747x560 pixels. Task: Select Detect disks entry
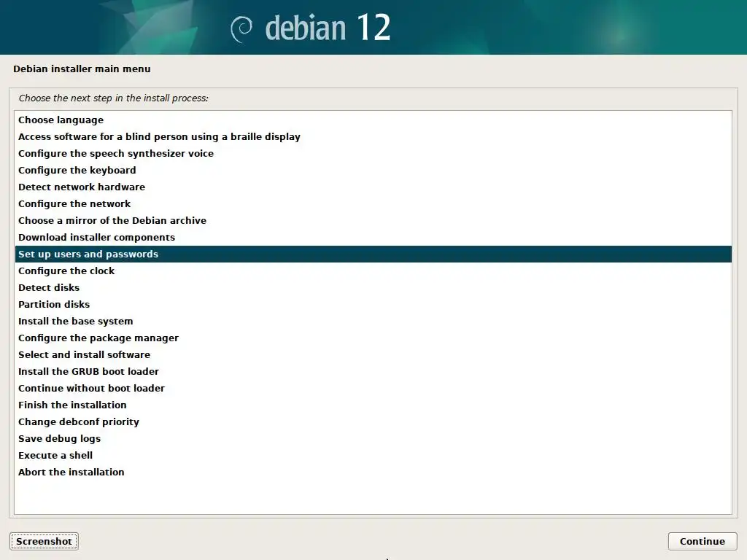pos(373,287)
